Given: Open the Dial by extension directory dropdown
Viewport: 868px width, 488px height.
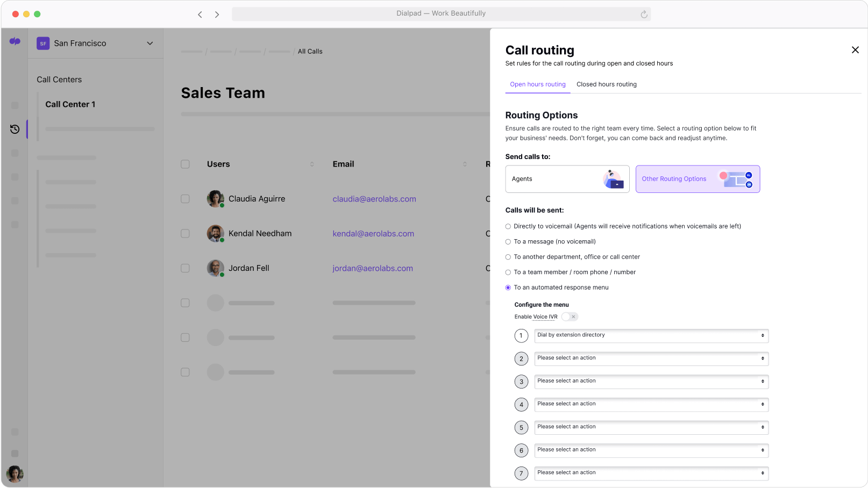Looking at the screenshot, I should point(651,335).
